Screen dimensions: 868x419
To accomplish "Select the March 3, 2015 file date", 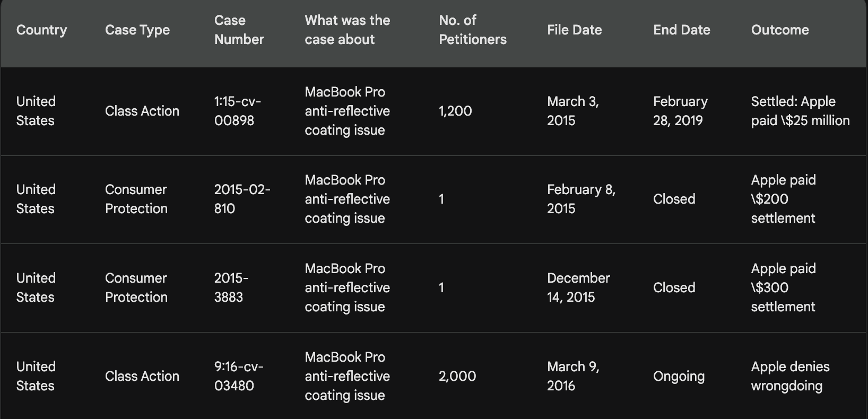I will [x=572, y=111].
